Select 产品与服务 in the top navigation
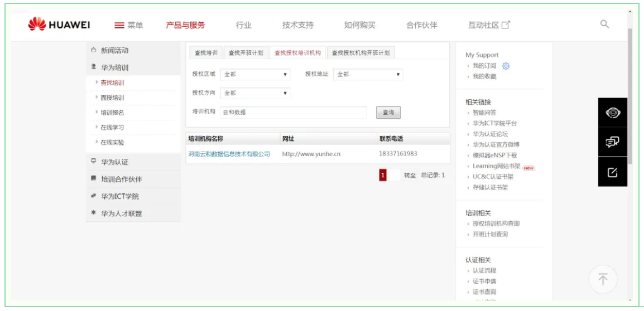This screenshot has width=644, height=311. [185, 25]
